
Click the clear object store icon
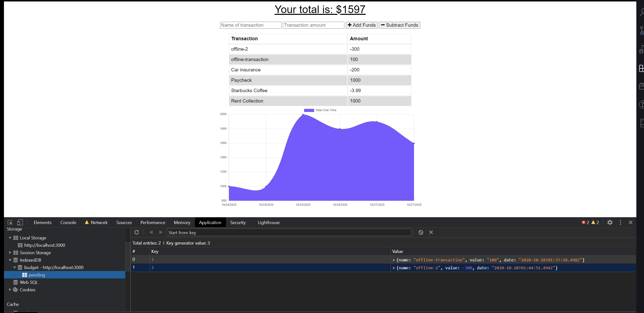(x=421, y=232)
